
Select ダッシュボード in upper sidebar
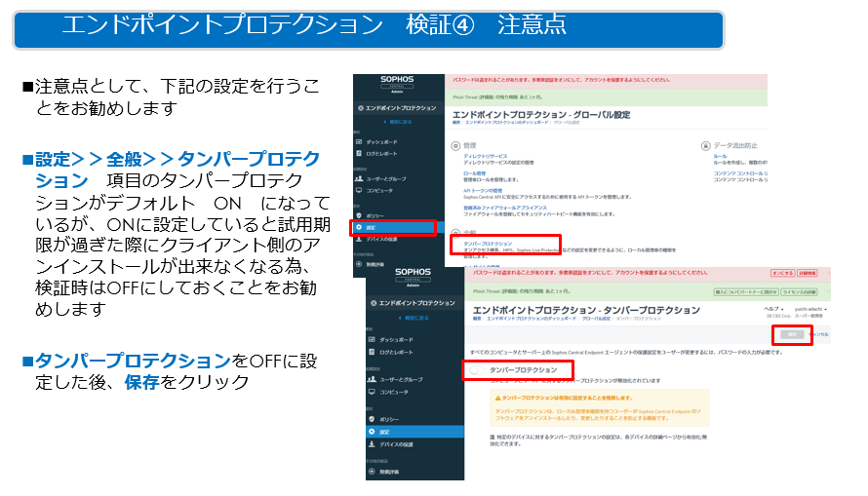click(x=381, y=142)
